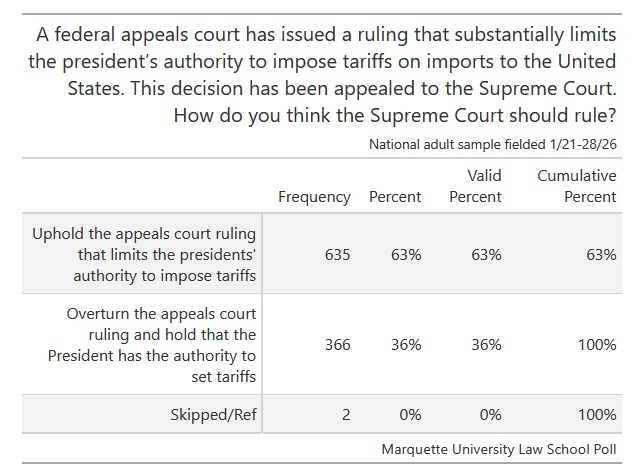
Task: Select the Frequency column header
Action: click(314, 197)
